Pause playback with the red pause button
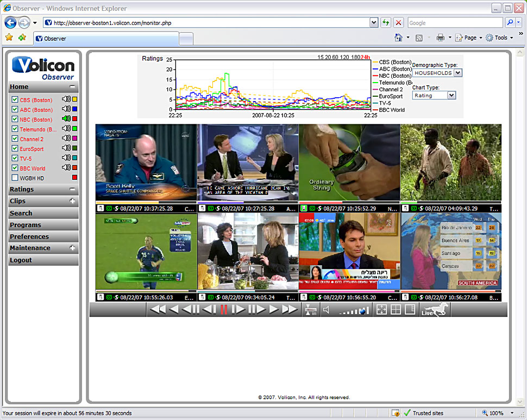 (x=223, y=310)
